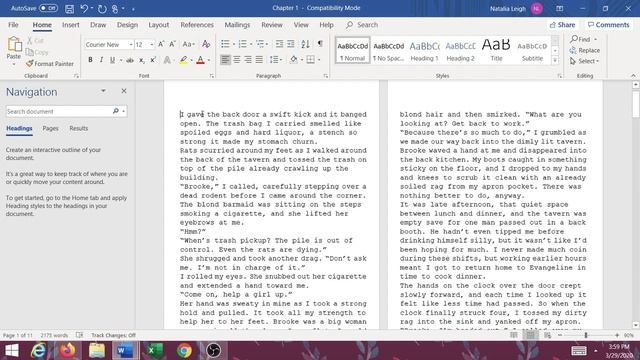Open Results tab in Navigation pane
Screen dimensions: 640x360
(x=78, y=128)
